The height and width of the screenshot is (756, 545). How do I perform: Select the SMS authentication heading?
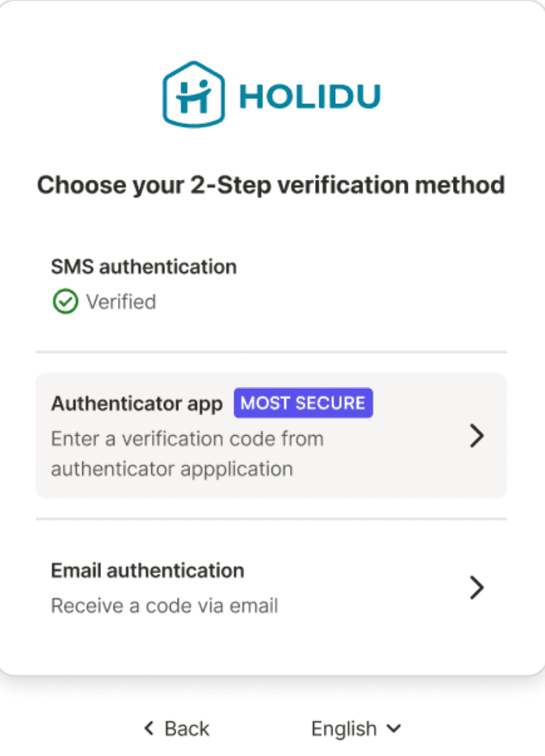(144, 266)
